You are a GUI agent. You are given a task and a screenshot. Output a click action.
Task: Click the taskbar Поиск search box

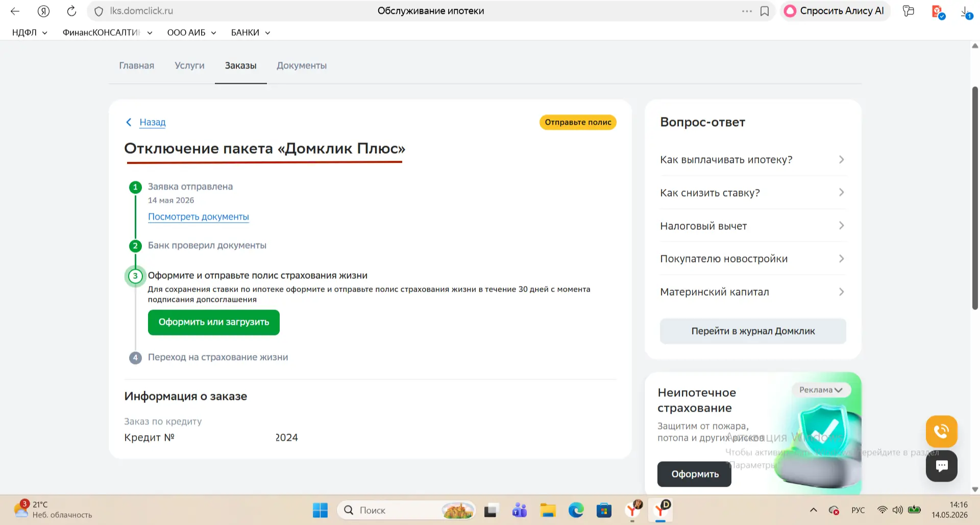point(406,510)
